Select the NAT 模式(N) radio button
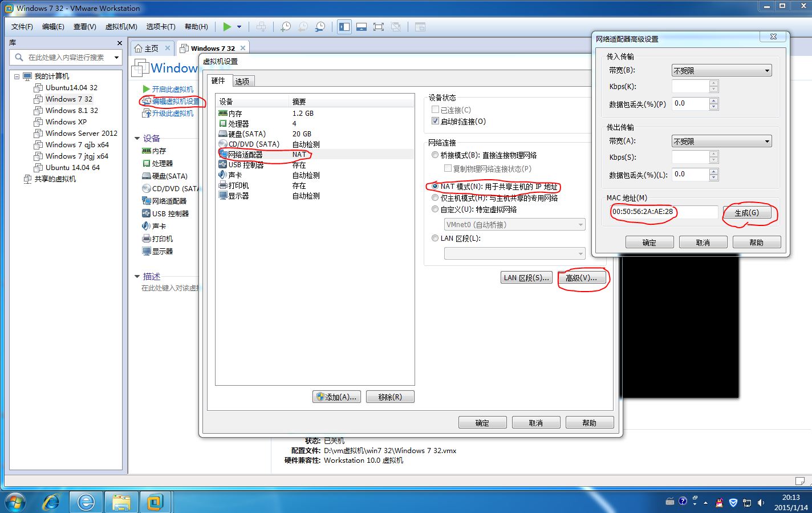 [435, 186]
